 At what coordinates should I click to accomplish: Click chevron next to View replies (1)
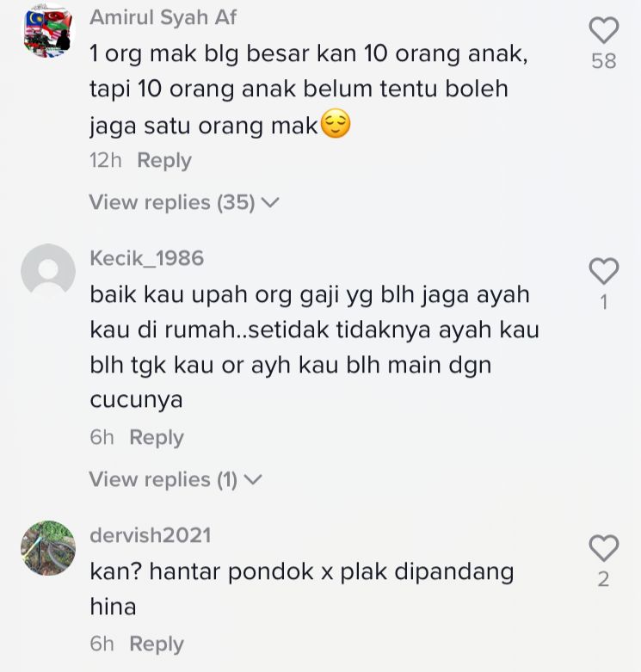(252, 479)
